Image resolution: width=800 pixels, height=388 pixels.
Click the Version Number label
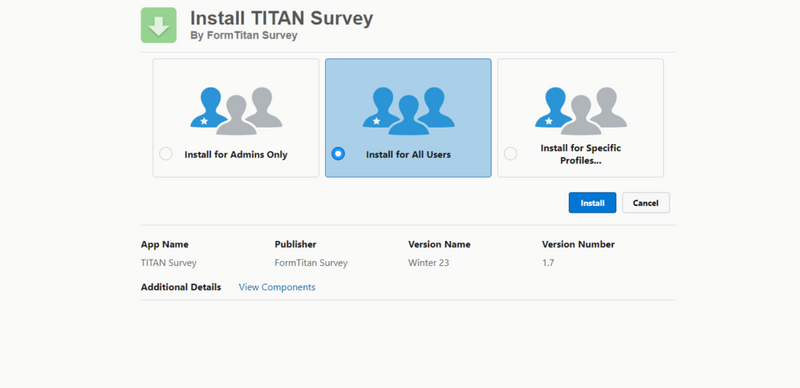[x=578, y=244]
